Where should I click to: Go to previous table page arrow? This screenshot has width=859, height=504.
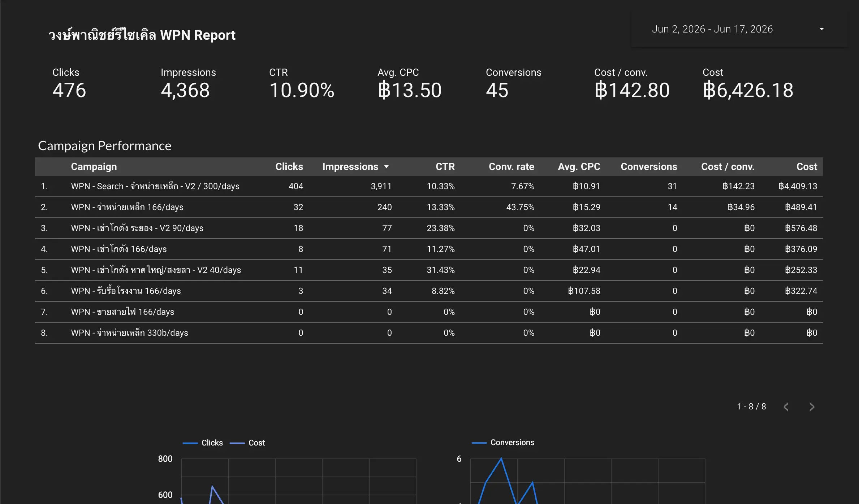(x=786, y=407)
